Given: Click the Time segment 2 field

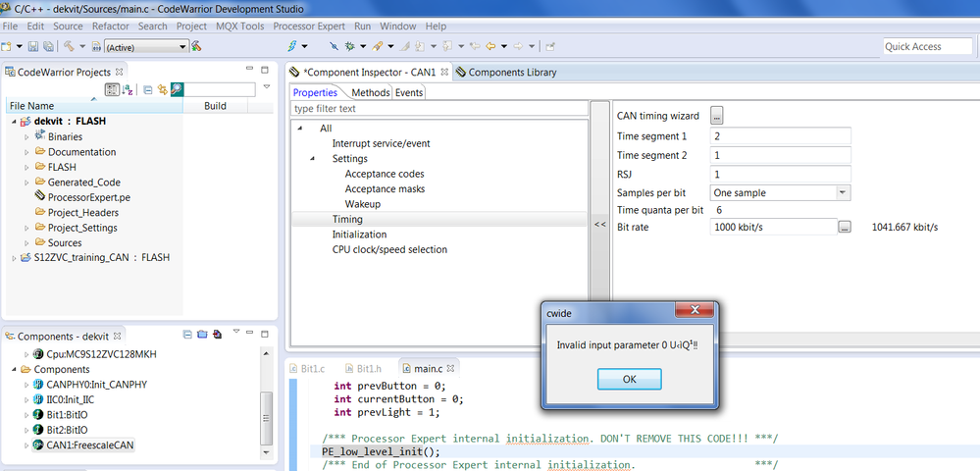Looking at the screenshot, I should [781, 155].
